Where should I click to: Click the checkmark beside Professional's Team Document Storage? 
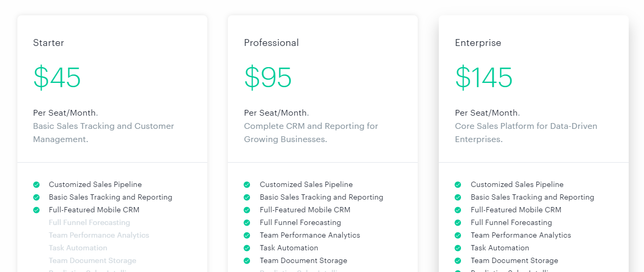pyautogui.click(x=247, y=261)
